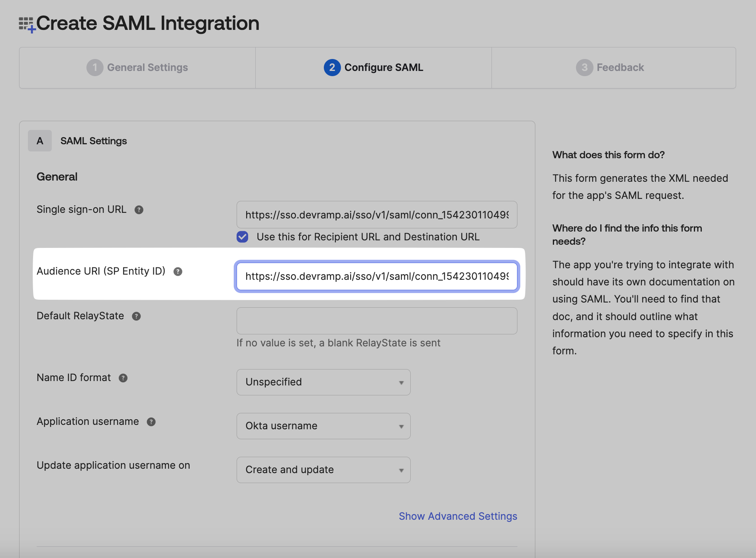The image size is (756, 558).
Task: Show help for Name ID format
Action: 123,378
